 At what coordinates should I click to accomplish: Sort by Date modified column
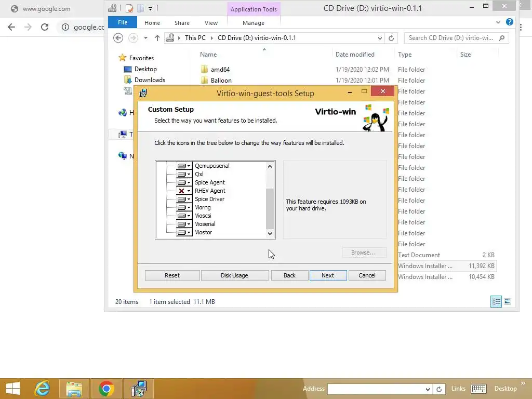coord(355,54)
